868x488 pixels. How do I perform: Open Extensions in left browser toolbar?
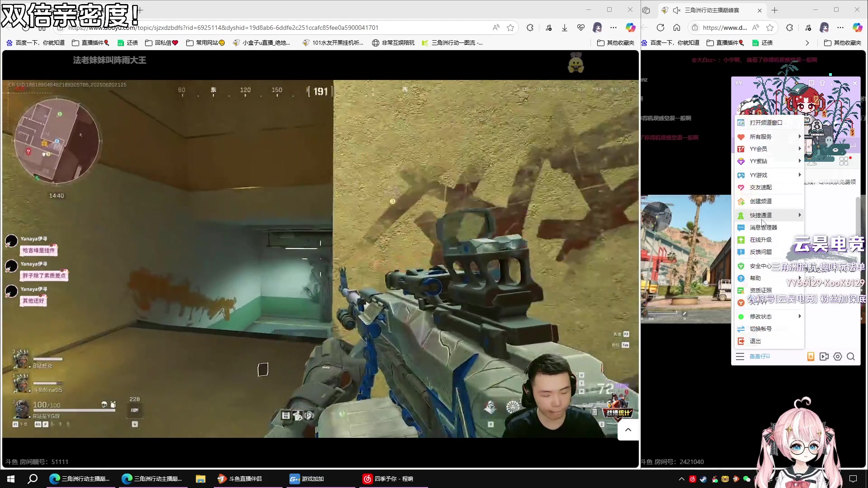(x=530, y=28)
